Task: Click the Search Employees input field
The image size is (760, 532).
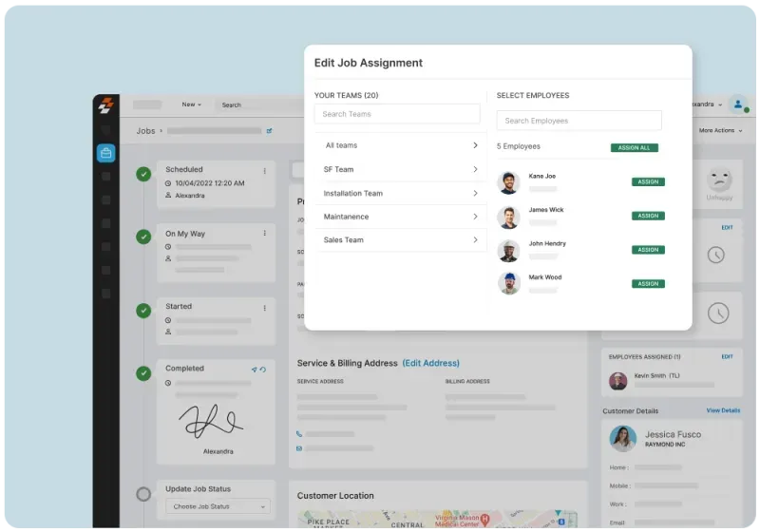Action: click(x=579, y=121)
